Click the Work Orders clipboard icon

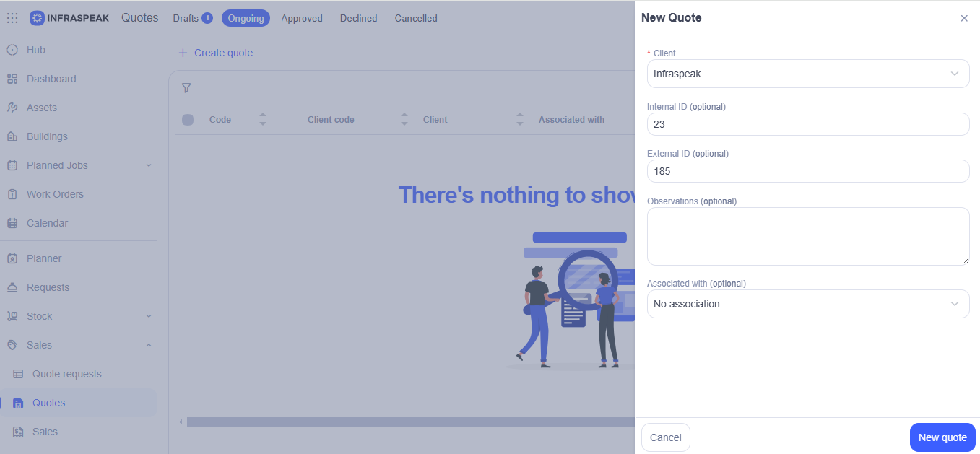coord(12,194)
